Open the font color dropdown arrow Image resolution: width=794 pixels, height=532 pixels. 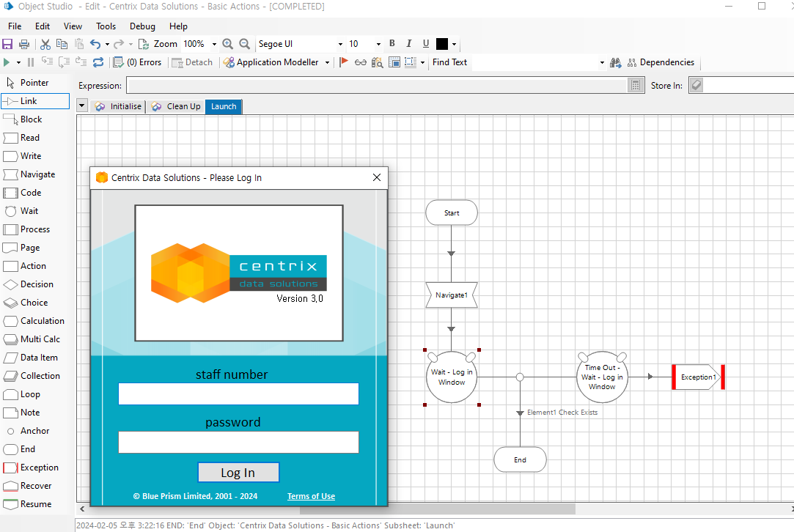[455, 44]
